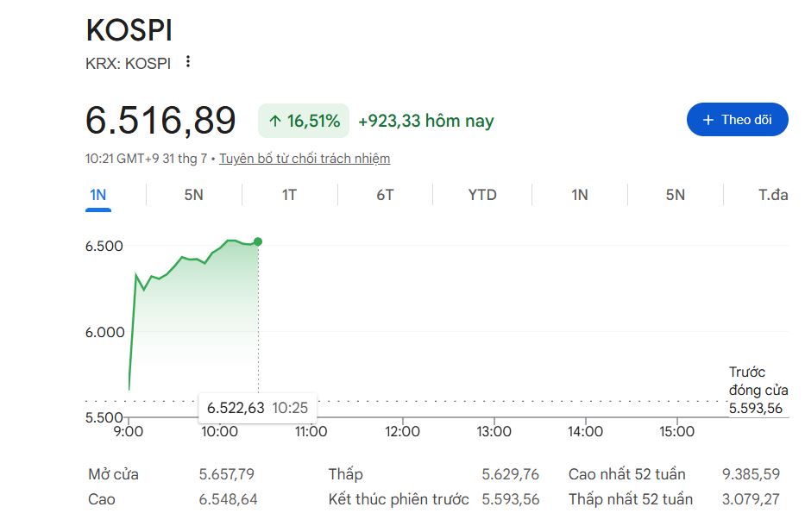Click the 6.522,63 10:25 chart tooltip
The image size is (805, 532).
pyautogui.click(x=257, y=408)
